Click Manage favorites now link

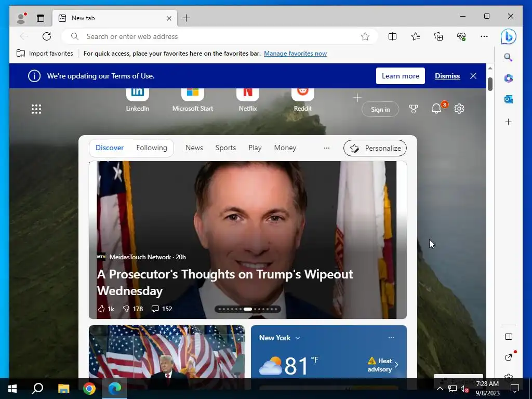[295, 54]
